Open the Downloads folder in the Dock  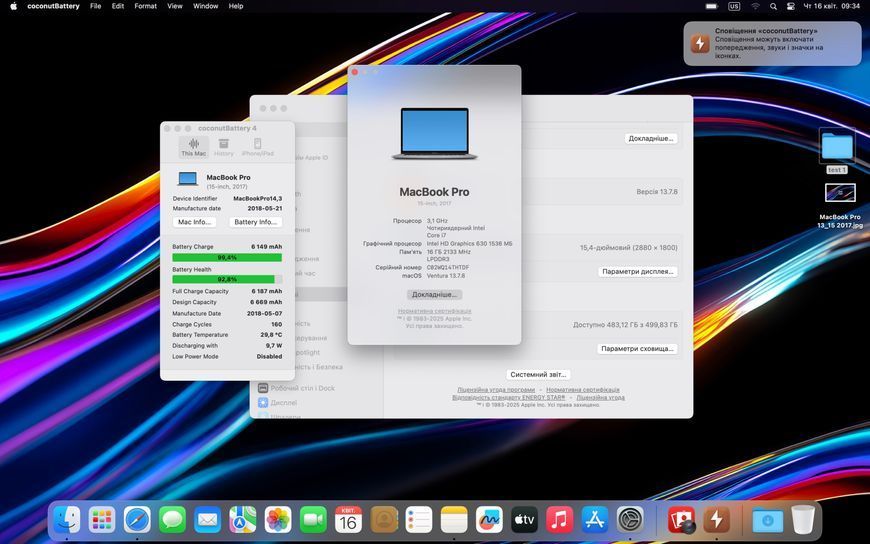768,520
